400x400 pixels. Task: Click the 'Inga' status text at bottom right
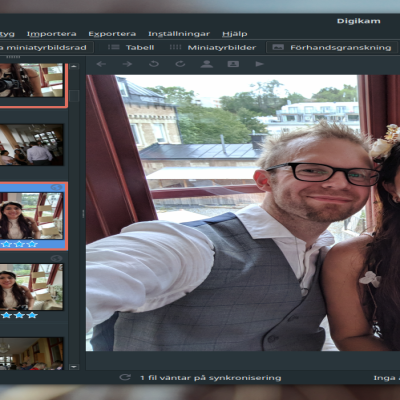pyautogui.click(x=385, y=378)
